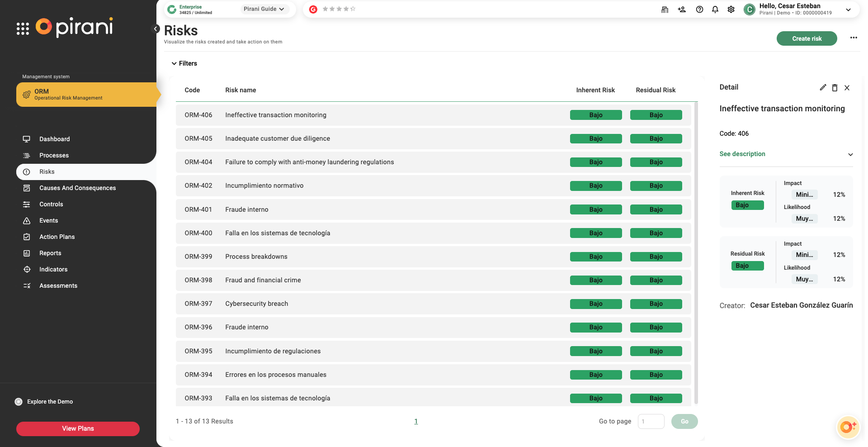Image resolution: width=868 pixels, height=447 pixels.
Task: Click the Create risk button
Action: [x=806, y=38]
